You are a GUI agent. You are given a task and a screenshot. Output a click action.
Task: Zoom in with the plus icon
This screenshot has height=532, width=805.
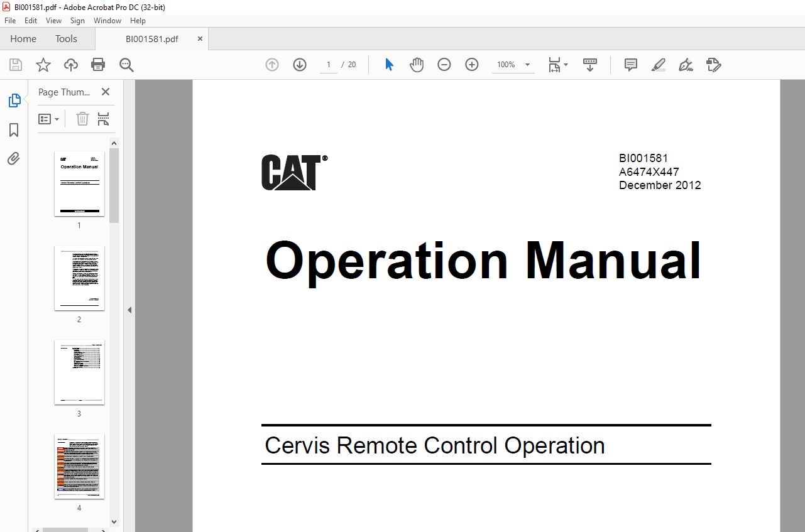click(x=472, y=65)
